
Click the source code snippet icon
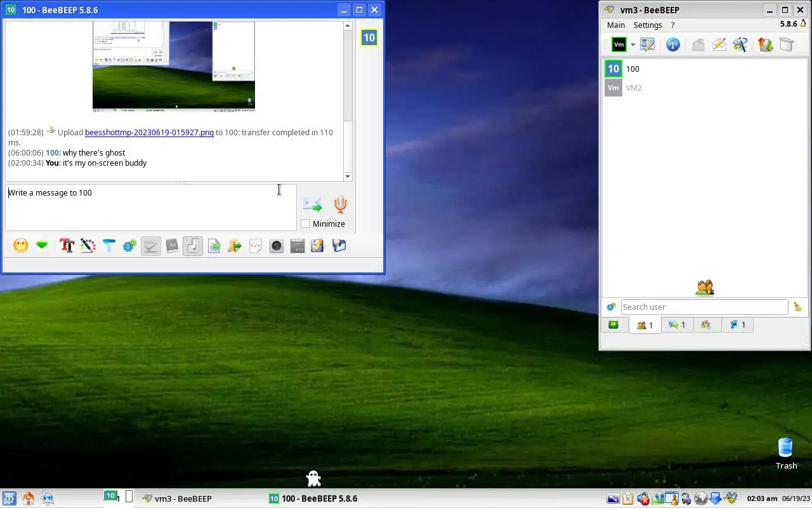(256, 246)
